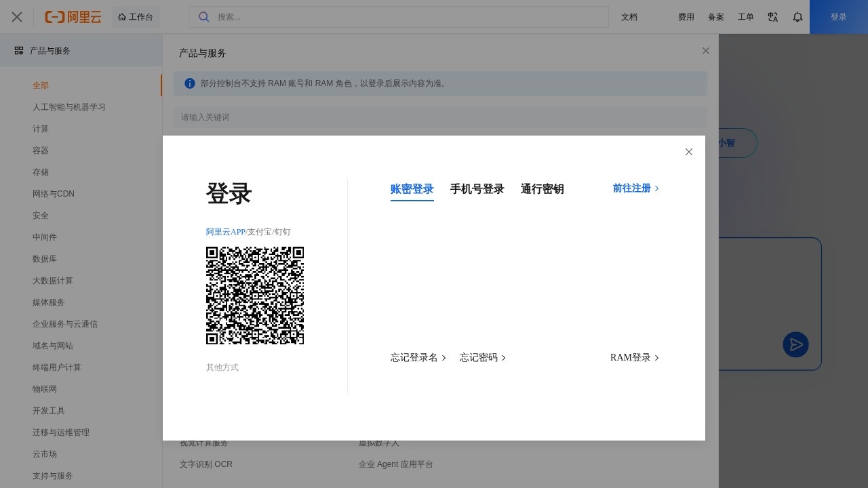Viewport: 868px width, 488px height.
Task: Select 域名与网站 category
Action: [x=53, y=346]
